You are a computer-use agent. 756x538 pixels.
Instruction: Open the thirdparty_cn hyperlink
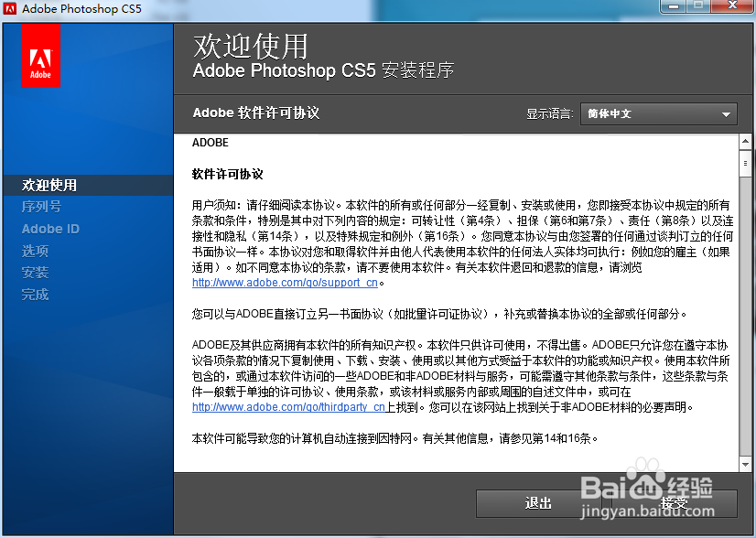(x=288, y=407)
